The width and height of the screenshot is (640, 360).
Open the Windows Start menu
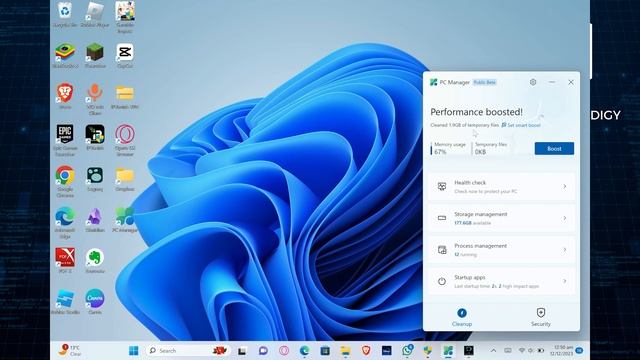(x=133, y=350)
